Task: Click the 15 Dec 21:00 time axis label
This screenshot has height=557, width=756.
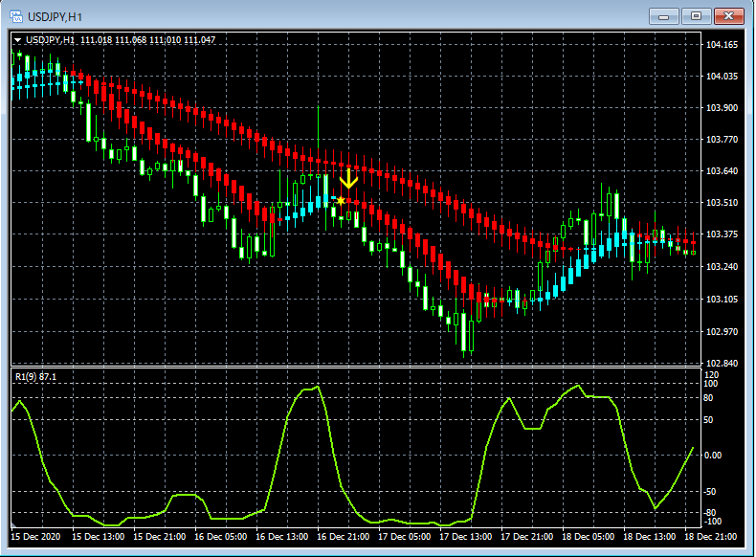Action: 159,536
